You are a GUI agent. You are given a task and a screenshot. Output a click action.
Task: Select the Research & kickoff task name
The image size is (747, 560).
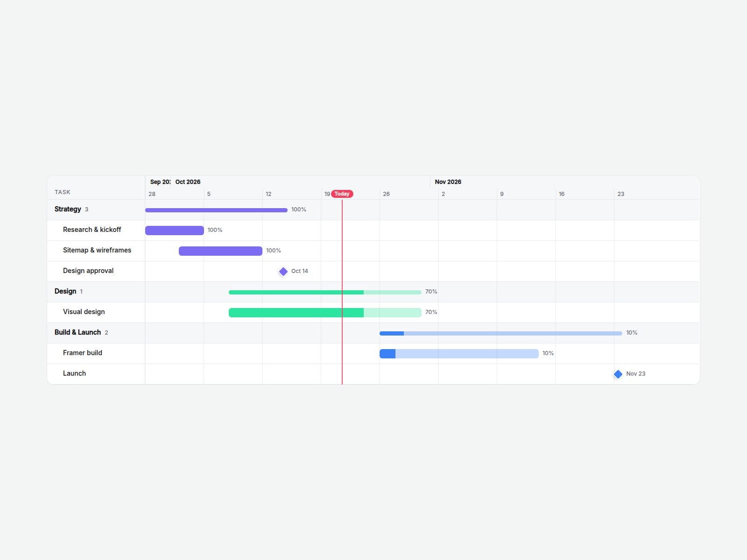point(92,230)
